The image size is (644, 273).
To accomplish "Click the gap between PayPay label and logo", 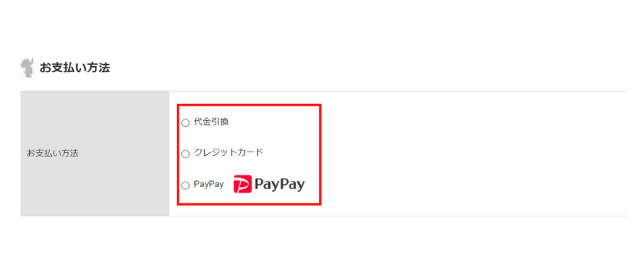I will (229, 184).
